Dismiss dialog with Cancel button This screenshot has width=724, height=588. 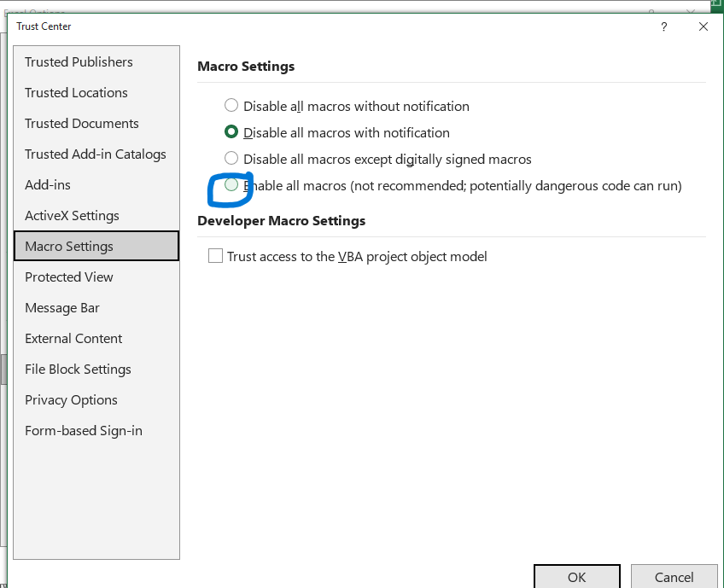pyautogui.click(x=674, y=576)
